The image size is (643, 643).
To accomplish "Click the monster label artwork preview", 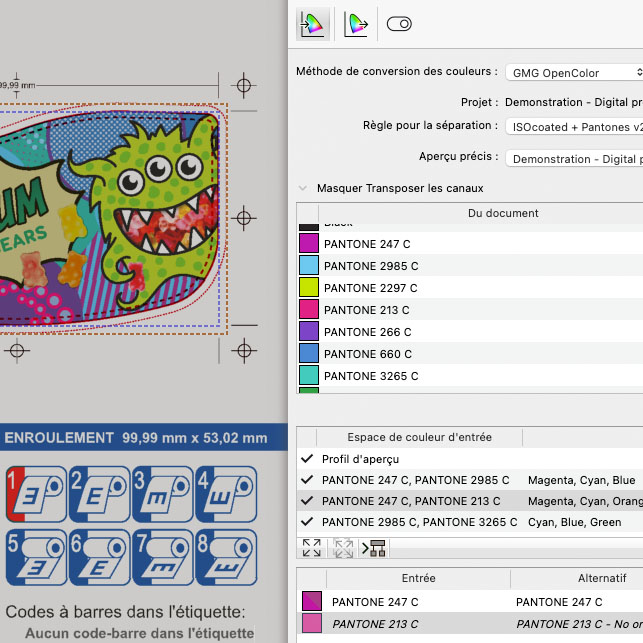I will [x=110, y=218].
